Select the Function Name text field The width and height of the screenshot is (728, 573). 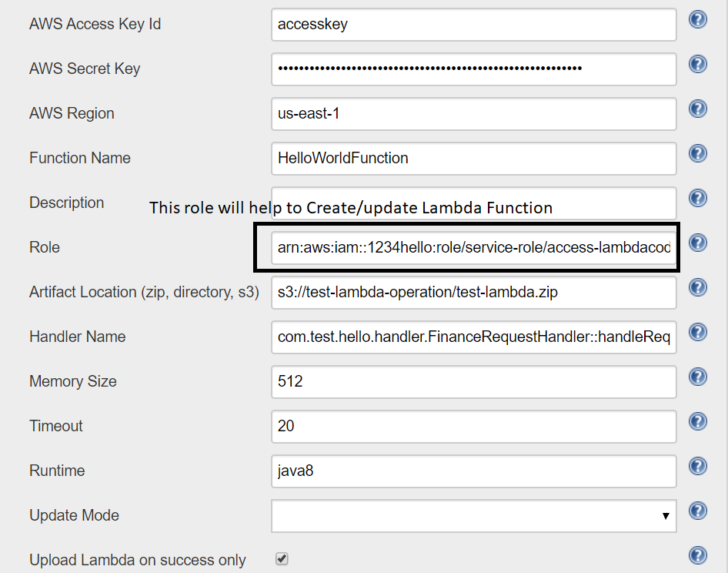click(x=473, y=159)
